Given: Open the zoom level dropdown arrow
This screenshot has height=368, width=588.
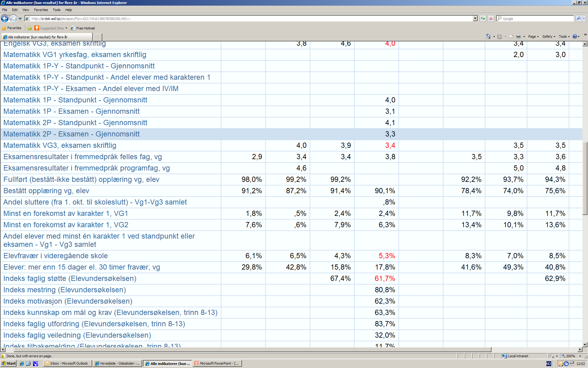Looking at the screenshot, I should click(x=580, y=356).
